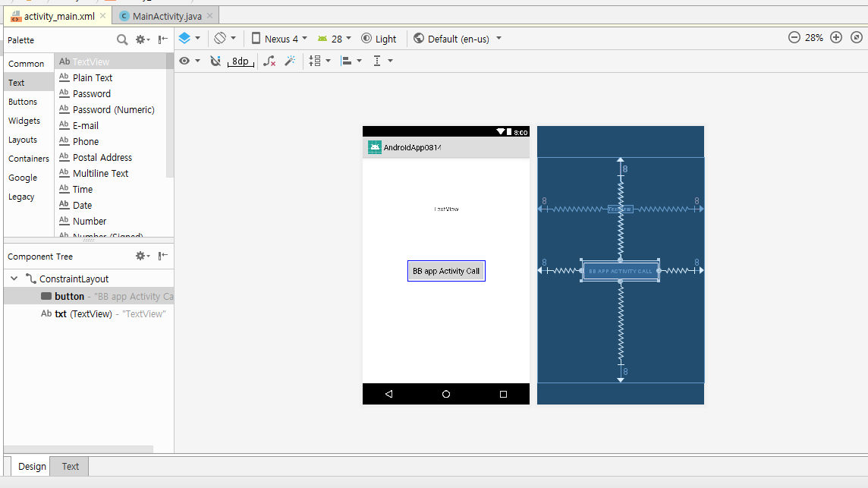Toggle the autoconnect magnet icon

(x=215, y=61)
